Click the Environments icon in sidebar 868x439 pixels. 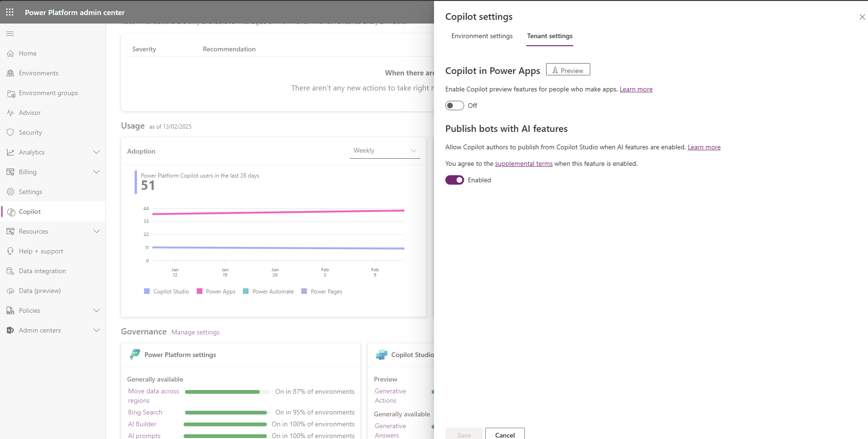10,73
